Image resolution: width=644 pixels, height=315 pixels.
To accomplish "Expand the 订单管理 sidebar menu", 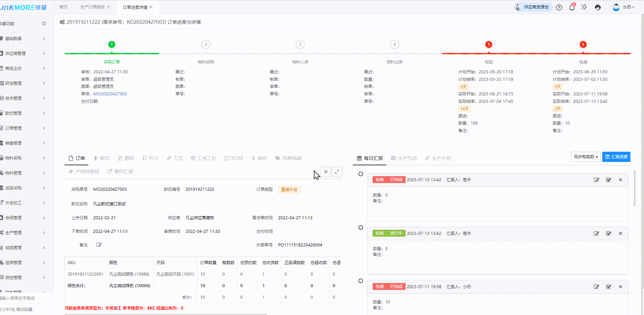I will 24,128.
